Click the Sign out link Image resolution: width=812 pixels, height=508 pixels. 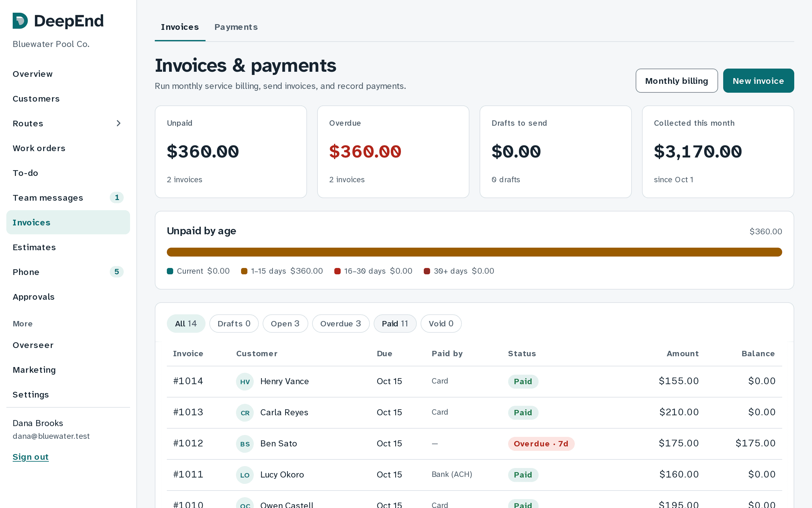[30, 457]
